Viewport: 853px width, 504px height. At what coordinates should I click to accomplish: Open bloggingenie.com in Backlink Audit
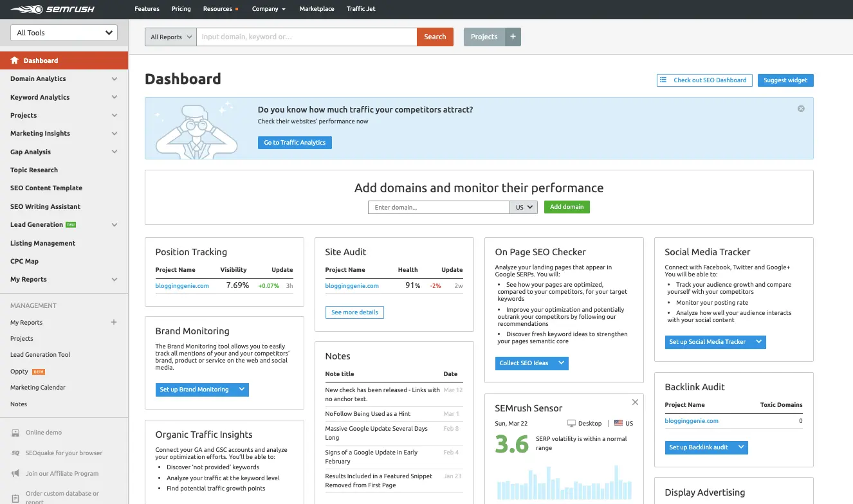tap(692, 421)
